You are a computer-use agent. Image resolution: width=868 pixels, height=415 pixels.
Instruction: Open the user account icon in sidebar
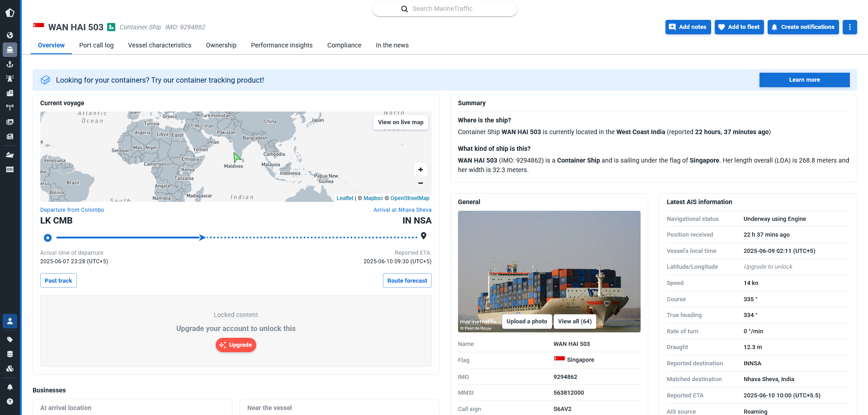[x=10, y=321]
